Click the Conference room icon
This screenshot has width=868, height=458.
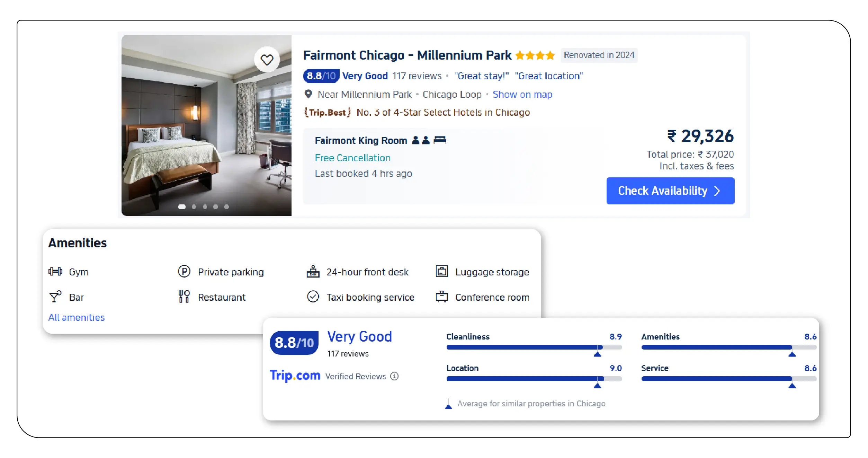point(441,297)
